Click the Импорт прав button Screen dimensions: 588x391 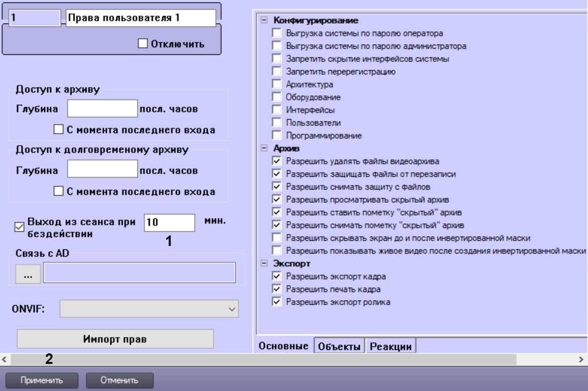click(115, 339)
